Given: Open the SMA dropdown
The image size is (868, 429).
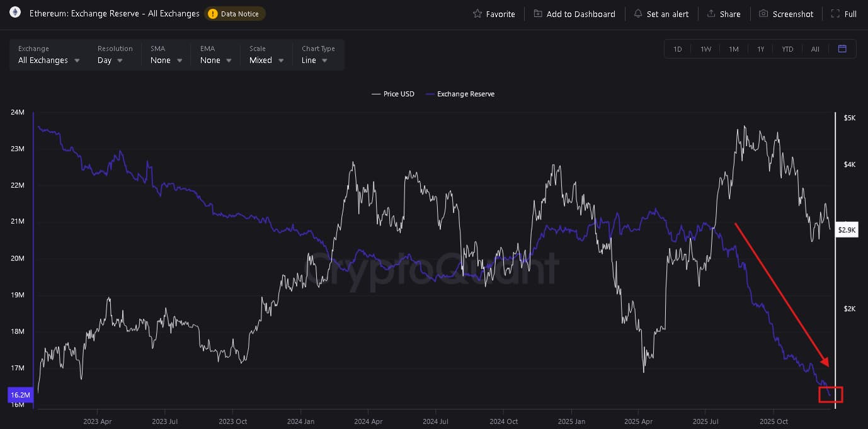Looking at the screenshot, I should (166, 60).
